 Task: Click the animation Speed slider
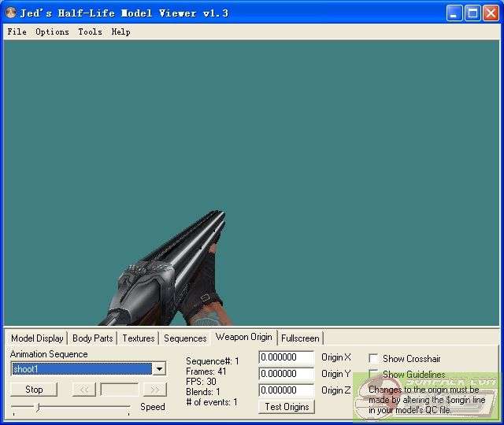pos(71,407)
